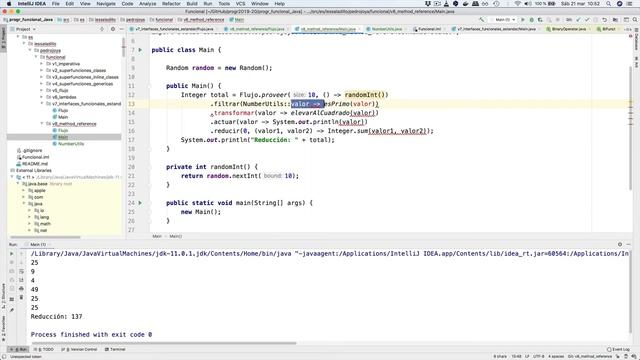Open the VCS menu
640x360 pixels.
[x=240, y=4]
